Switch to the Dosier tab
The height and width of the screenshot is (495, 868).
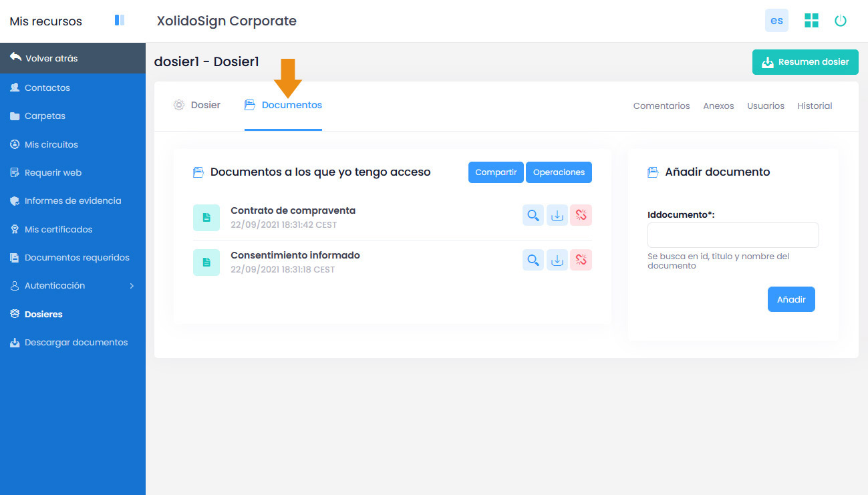pyautogui.click(x=197, y=106)
